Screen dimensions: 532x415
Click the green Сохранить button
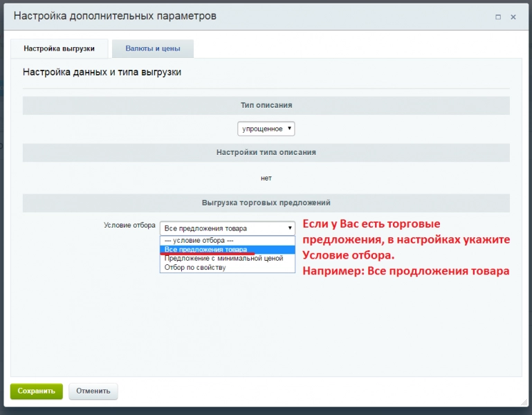coord(36,391)
